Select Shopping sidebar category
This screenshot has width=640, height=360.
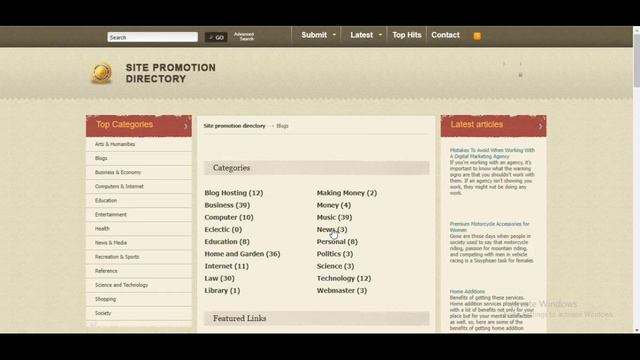click(105, 299)
